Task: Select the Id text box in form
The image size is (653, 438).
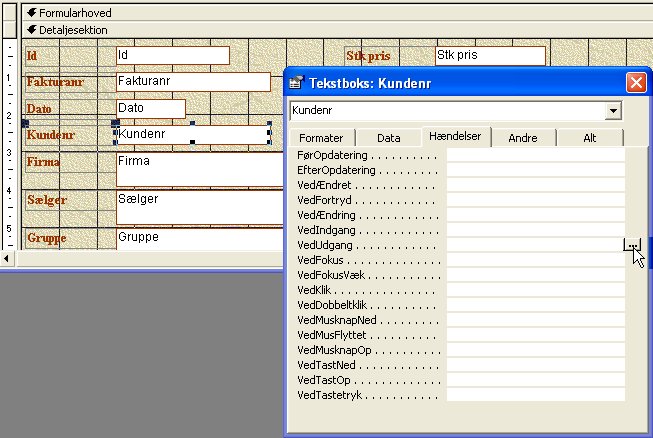Action: pos(173,55)
